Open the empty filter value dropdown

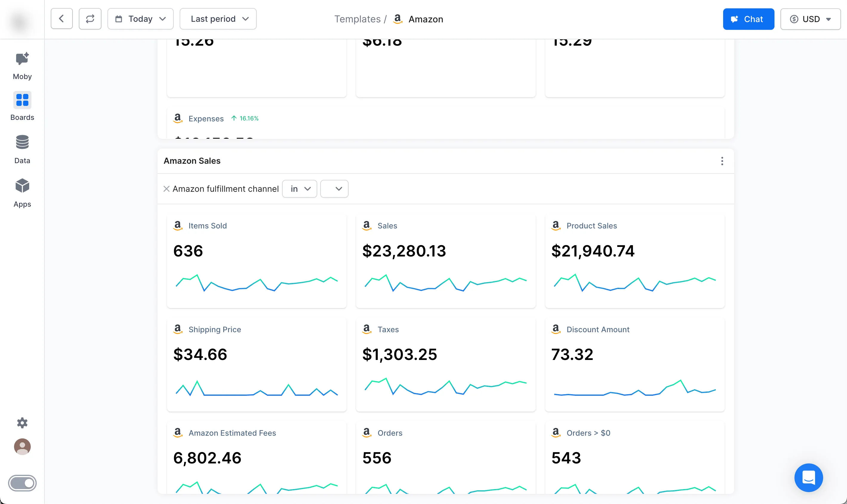pyautogui.click(x=335, y=189)
